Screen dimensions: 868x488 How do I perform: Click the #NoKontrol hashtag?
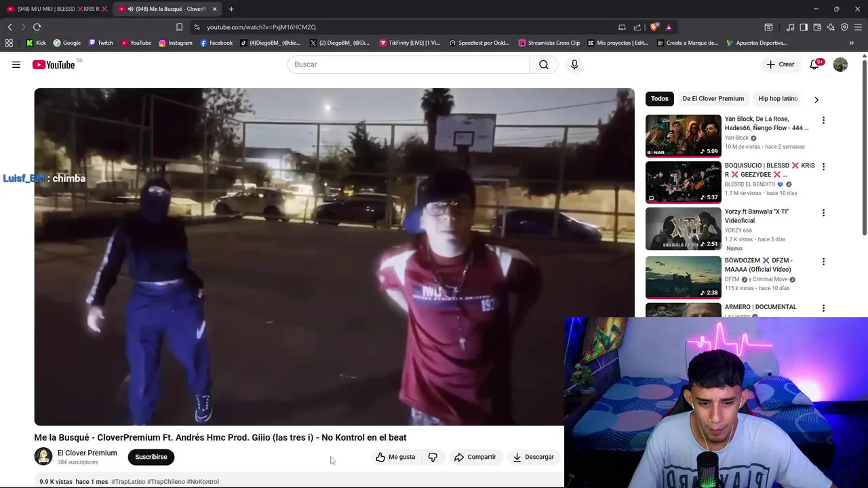pos(203,482)
